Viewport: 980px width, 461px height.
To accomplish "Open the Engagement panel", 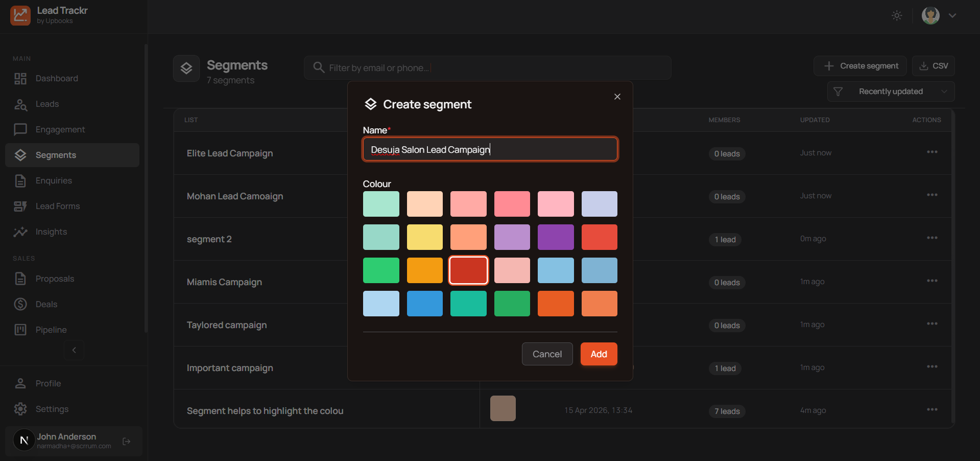I will click(x=20, y=129).
